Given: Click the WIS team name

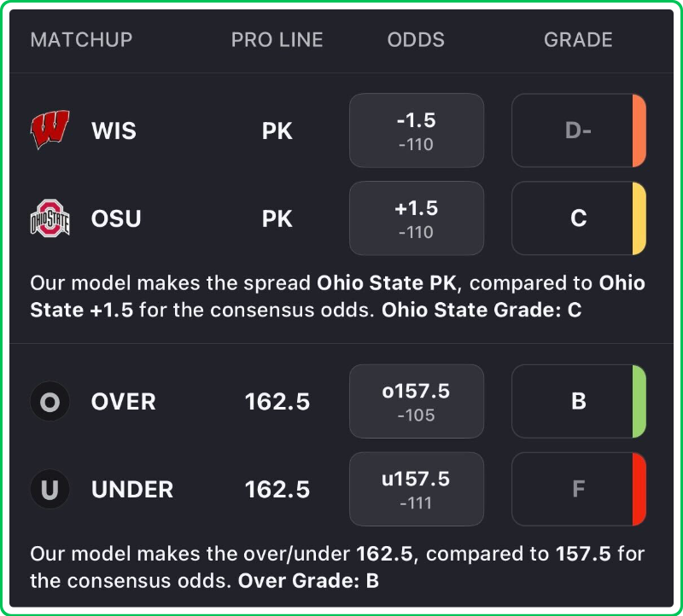Looking at the screenshot, I should click(x=114, y=131).
